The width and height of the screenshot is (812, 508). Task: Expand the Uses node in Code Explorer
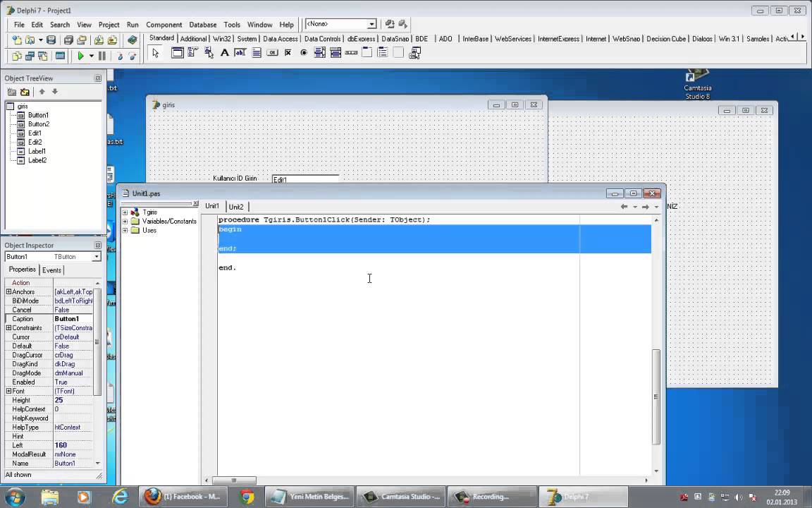[x=125, y=230]
